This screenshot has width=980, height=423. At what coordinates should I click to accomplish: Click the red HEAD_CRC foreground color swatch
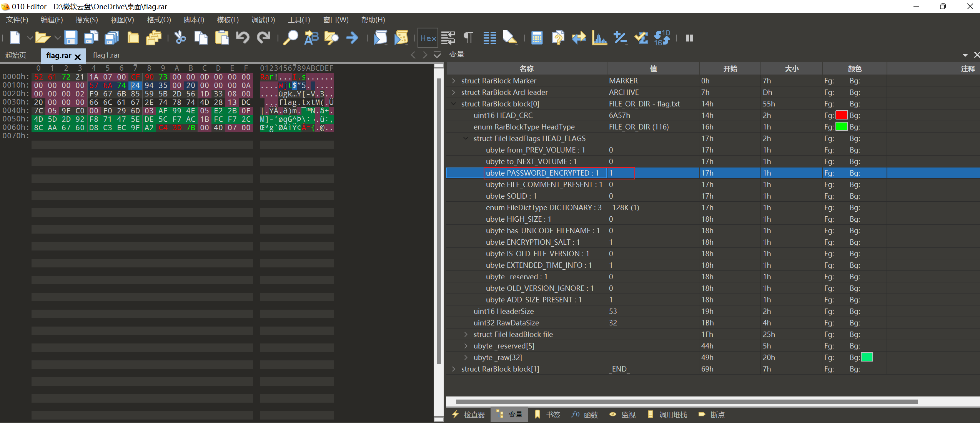click(x=841, y=115)
